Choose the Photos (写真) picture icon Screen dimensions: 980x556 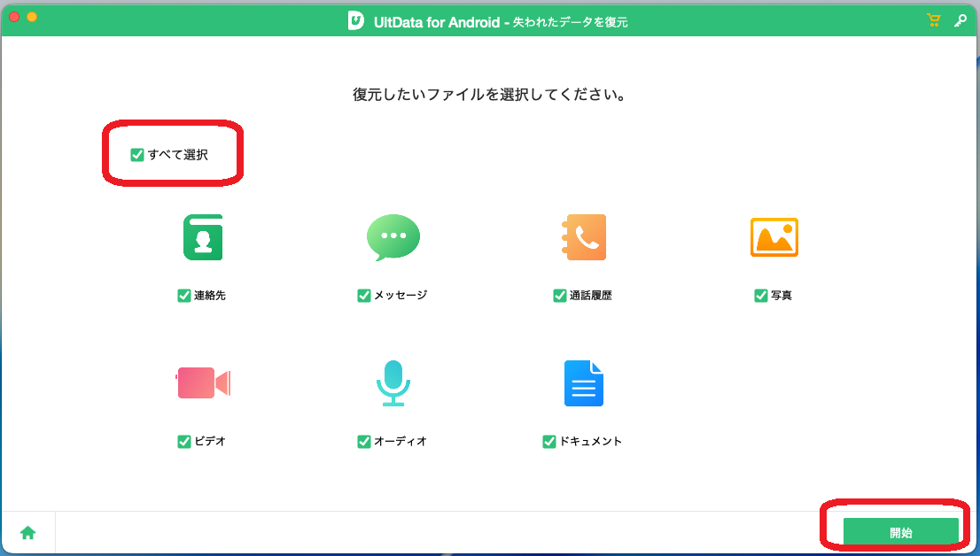(x=774, y=237)
